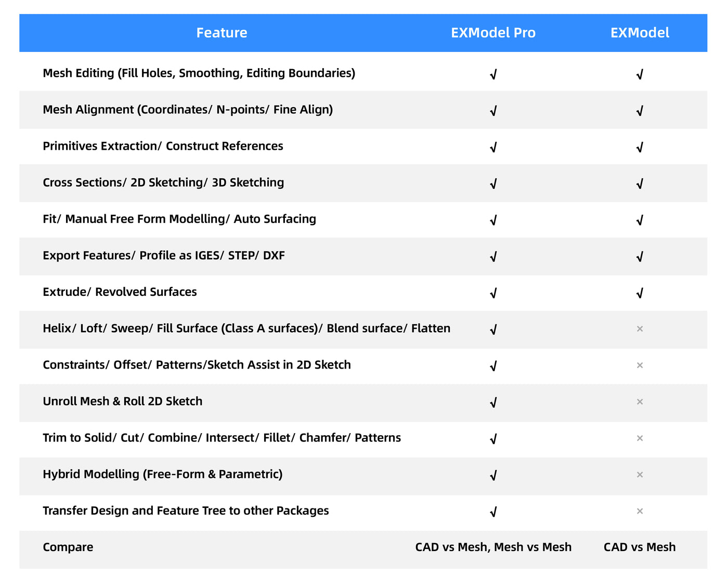
Task: Click the Hybrid Modelling feature label
Action: 163,474
